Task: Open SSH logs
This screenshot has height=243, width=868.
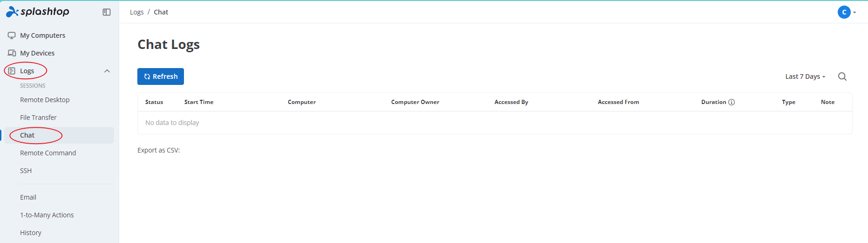Action: (26, 171)
